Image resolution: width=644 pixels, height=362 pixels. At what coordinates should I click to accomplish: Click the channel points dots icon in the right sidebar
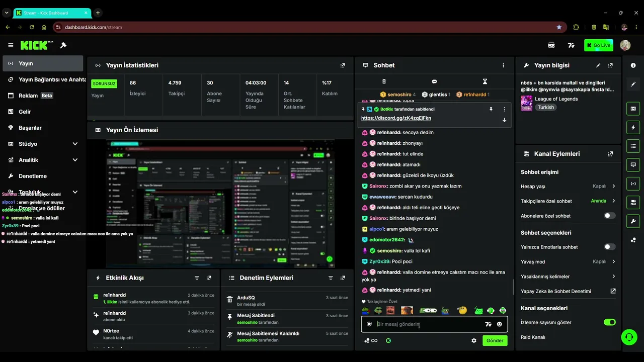(633, 240)
